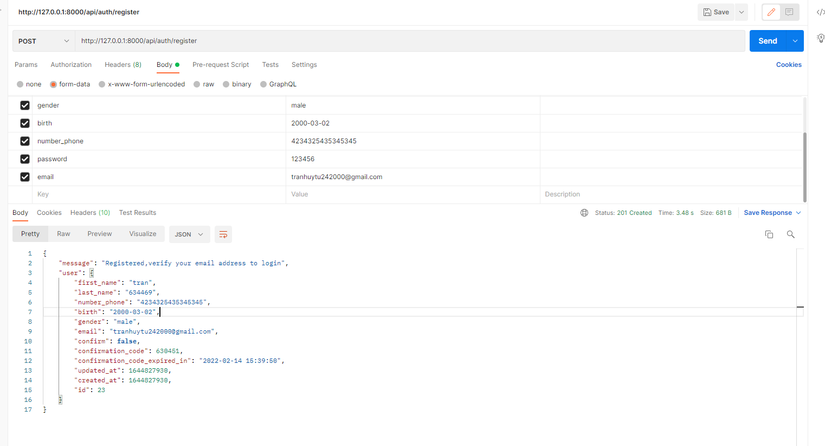This screenshot has width=825, height=446.
Task: Click the Size 681 B status text
Action: click(716, 213)
